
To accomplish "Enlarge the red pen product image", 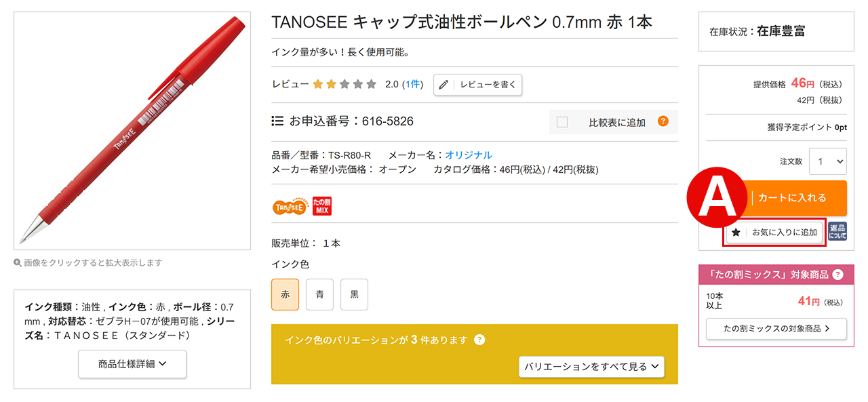I will tap(132, 131).
